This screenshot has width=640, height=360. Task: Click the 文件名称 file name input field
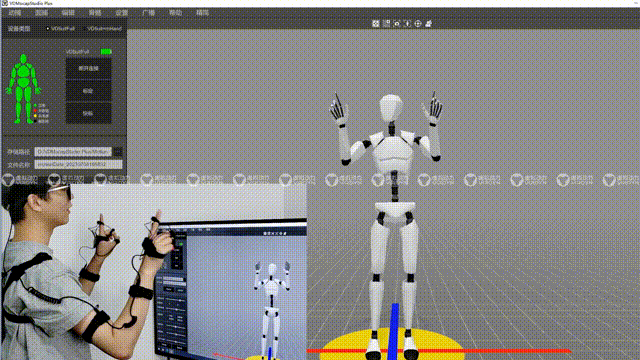(78, 164)
